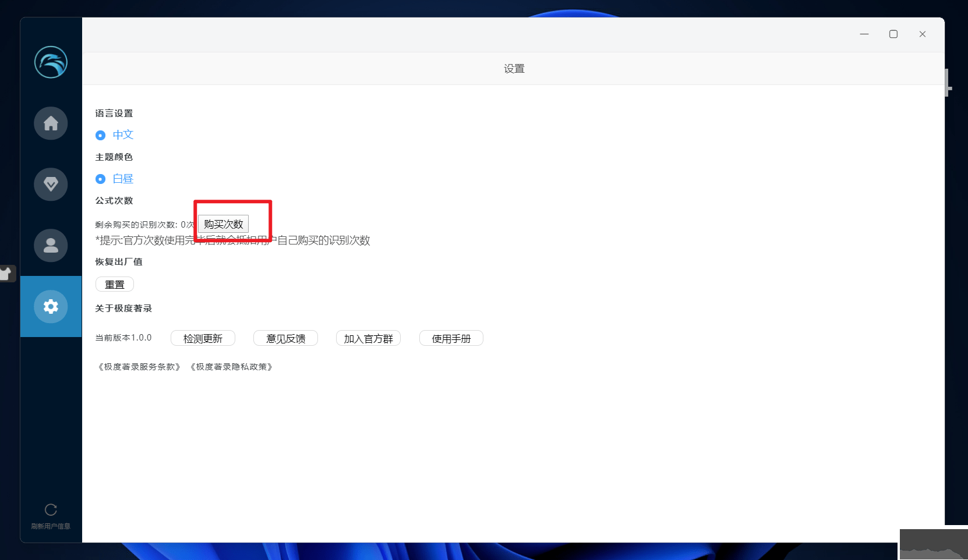Click the 重置 reset button
Image resolution: width=968 pixels, height=560 pixels.
pos(115,285)
